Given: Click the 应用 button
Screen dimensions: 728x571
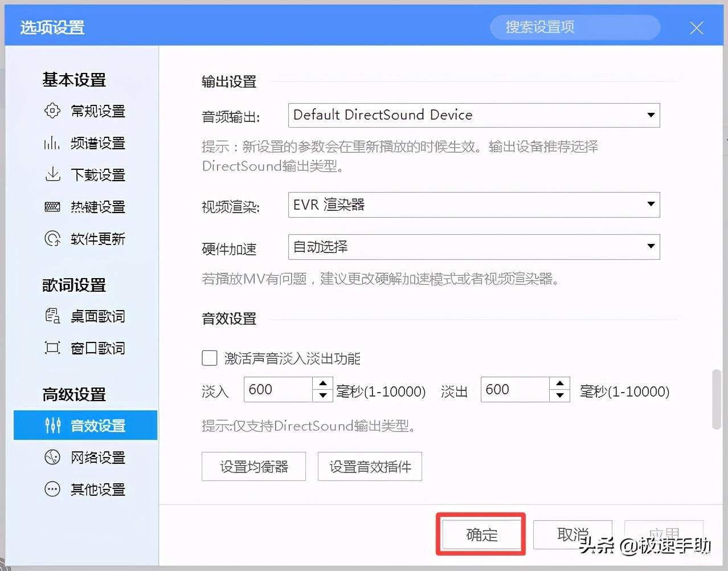Looking at the screenshot, I should click(x=664, y=535).
